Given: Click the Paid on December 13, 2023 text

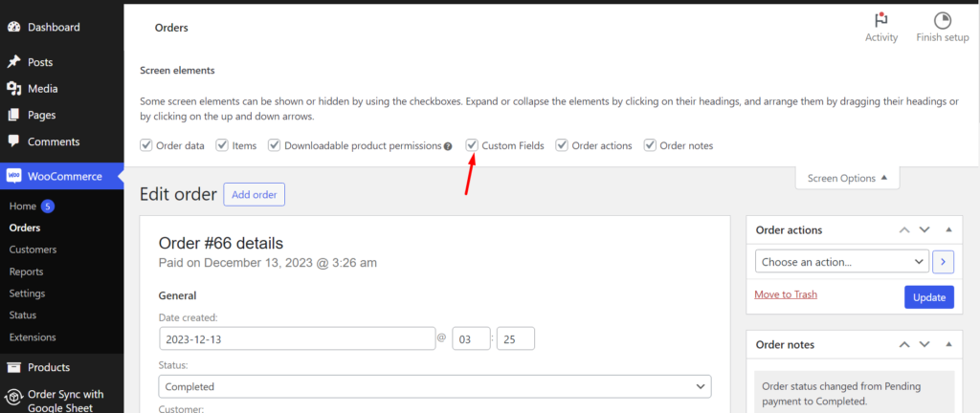Looking at the screenshot, I should 268,263.
